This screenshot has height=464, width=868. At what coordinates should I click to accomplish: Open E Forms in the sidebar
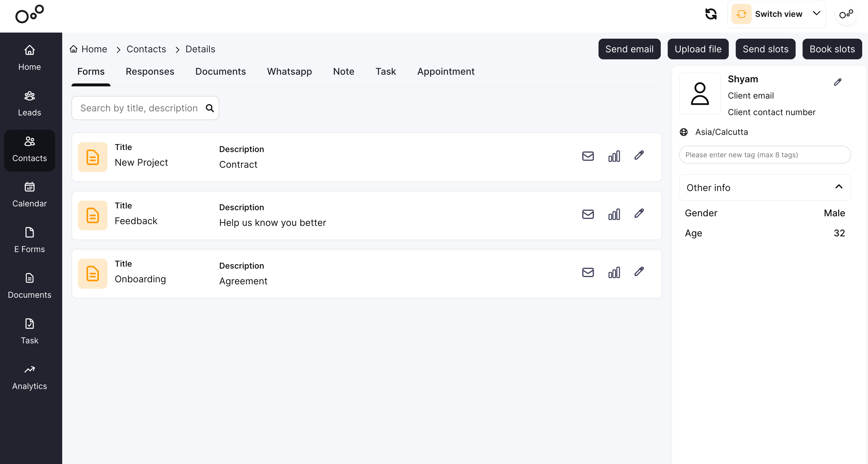click(30, 240)
